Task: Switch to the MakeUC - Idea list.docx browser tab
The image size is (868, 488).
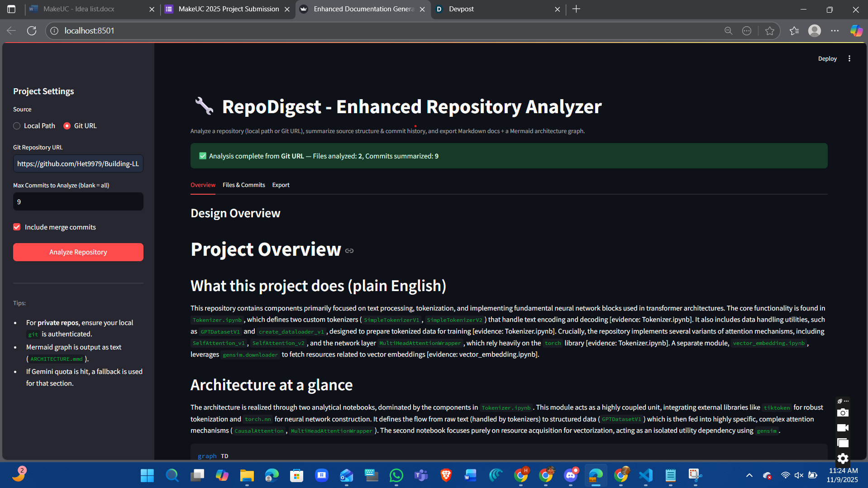Action: (86, 9)
